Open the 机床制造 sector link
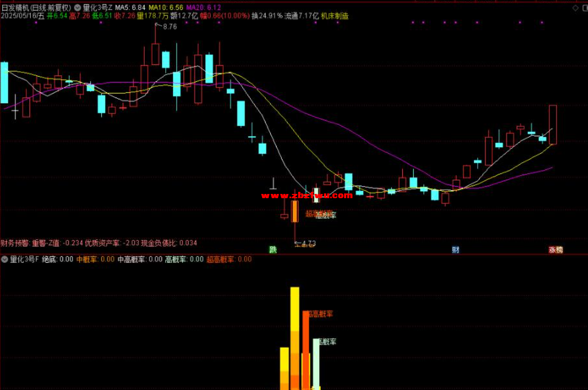 coord(335,16)
